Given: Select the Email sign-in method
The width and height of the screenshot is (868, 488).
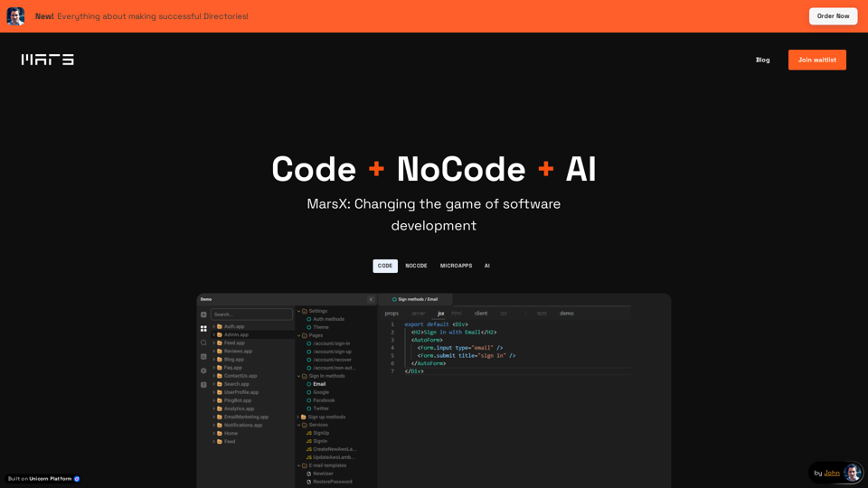Looking at the screenshot, I should [x=319, y=384].
